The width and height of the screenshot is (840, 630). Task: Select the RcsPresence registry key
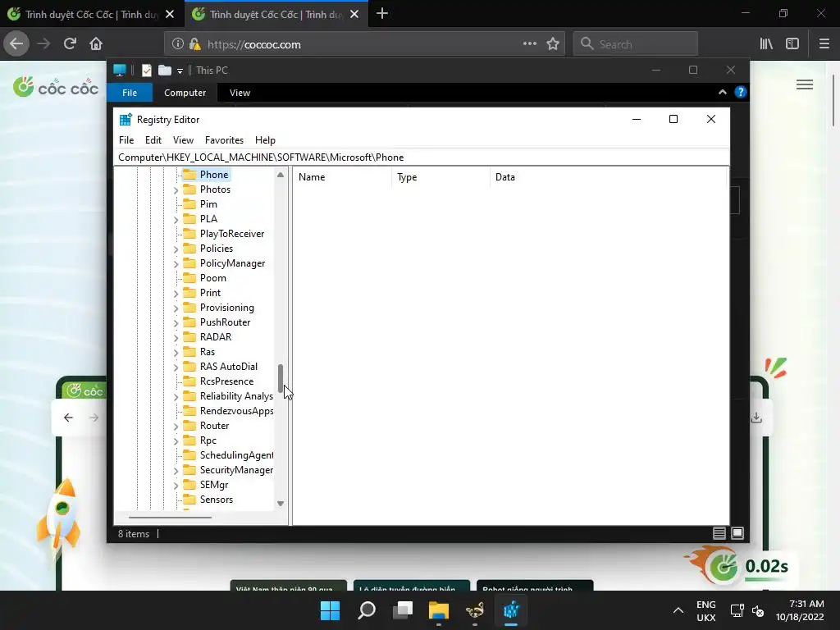coord(226,381)
